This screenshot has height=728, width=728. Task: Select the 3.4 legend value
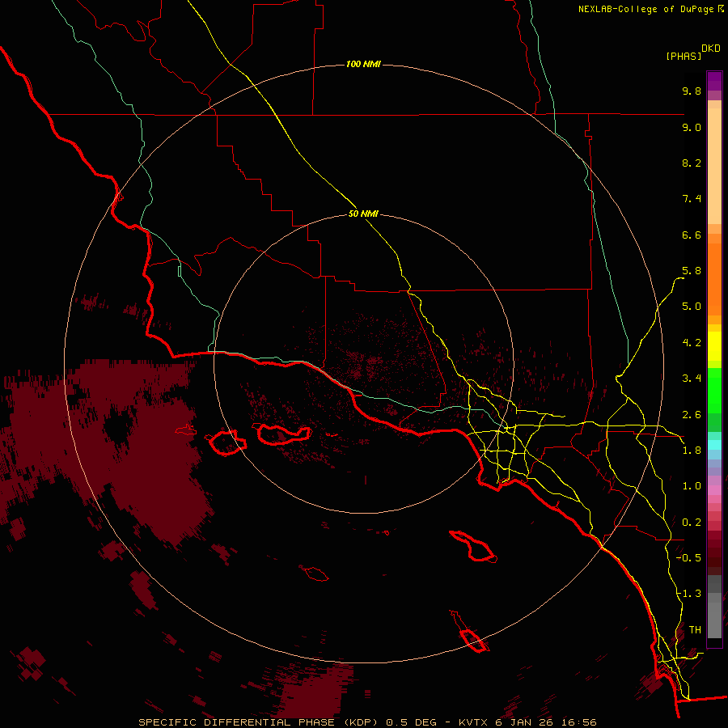(692, 379)
